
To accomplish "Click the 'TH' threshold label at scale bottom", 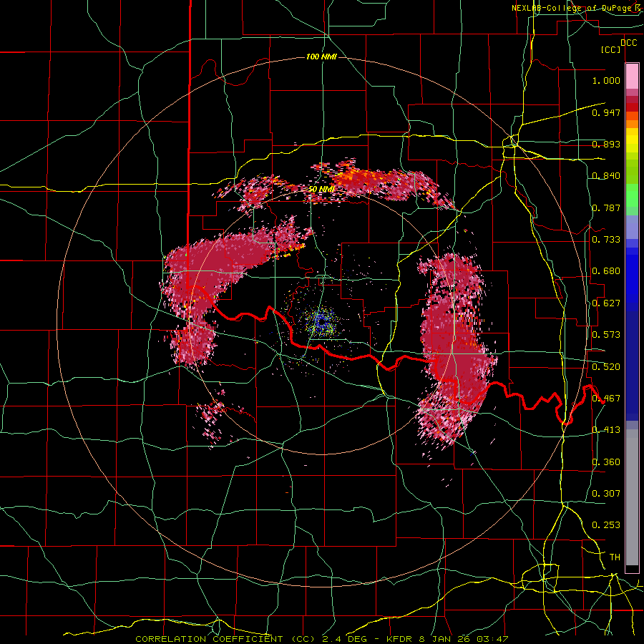I will (x=615, y=557).
